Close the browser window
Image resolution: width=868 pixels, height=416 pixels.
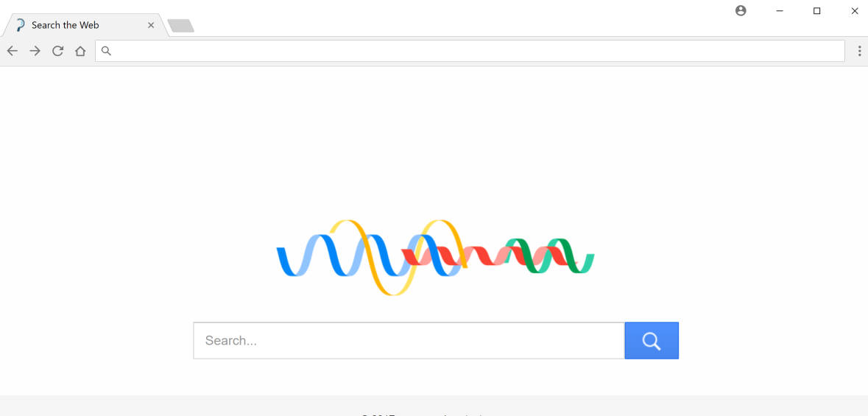[x=855, y=11]
